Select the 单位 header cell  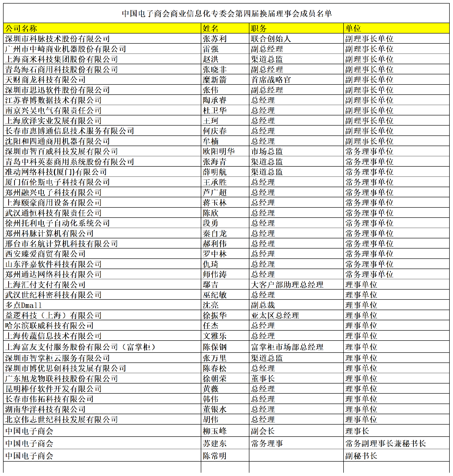tap(397, 28)
